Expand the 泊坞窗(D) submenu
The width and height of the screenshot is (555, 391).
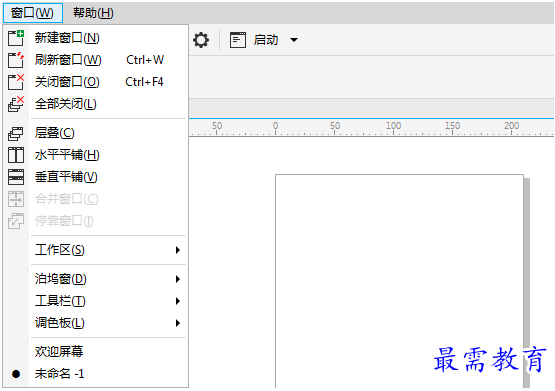coord(96,279)
